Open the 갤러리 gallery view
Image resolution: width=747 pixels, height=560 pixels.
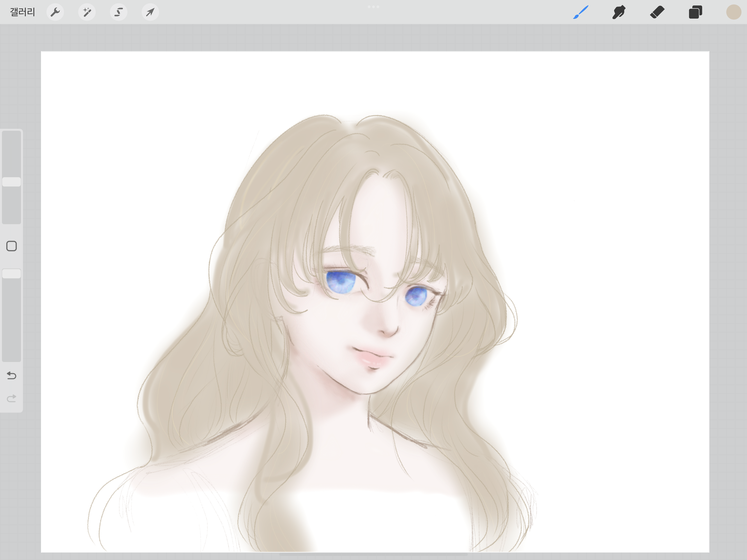(22, 12)
